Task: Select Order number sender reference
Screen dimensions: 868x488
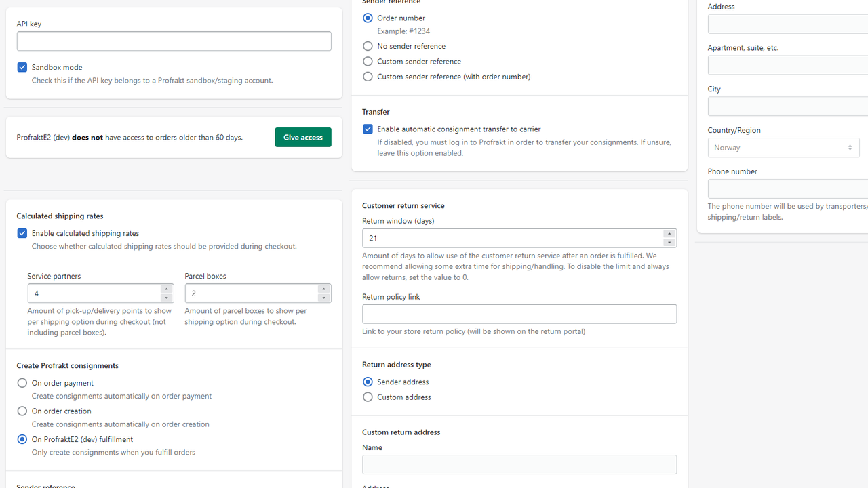Action: (x=368, y=18)
